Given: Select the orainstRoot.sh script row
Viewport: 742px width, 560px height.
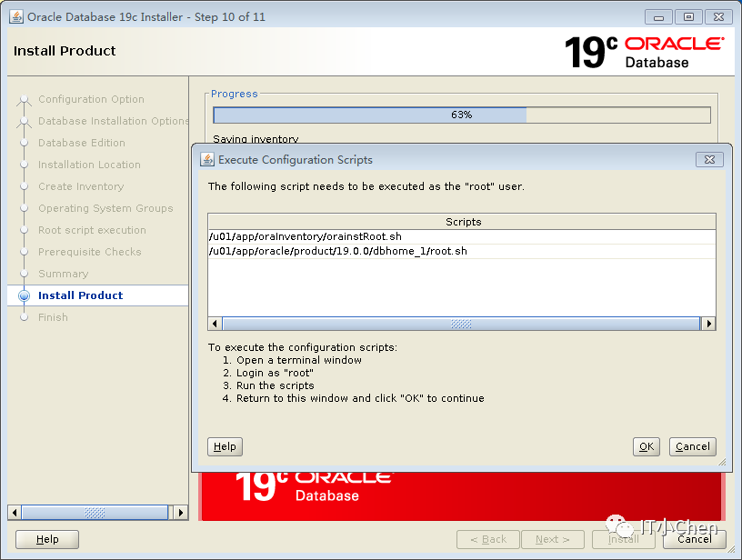Looking at the screenshot, I should (461, 236).
